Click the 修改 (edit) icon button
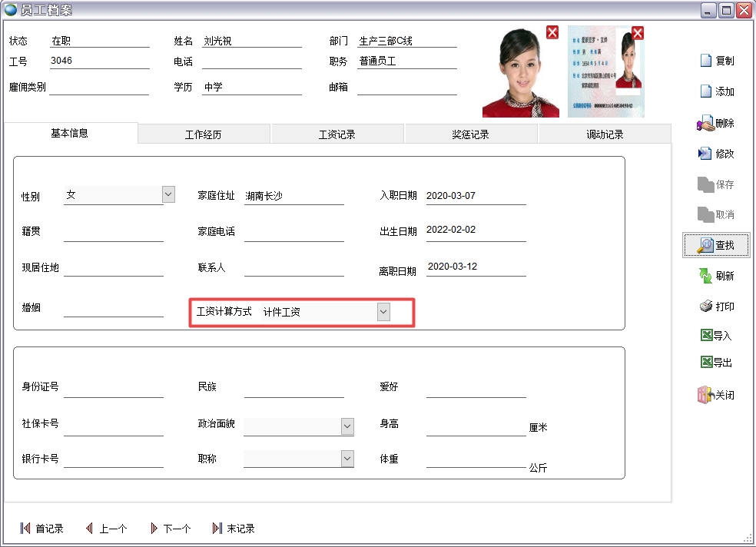 [x=705, y=154]
